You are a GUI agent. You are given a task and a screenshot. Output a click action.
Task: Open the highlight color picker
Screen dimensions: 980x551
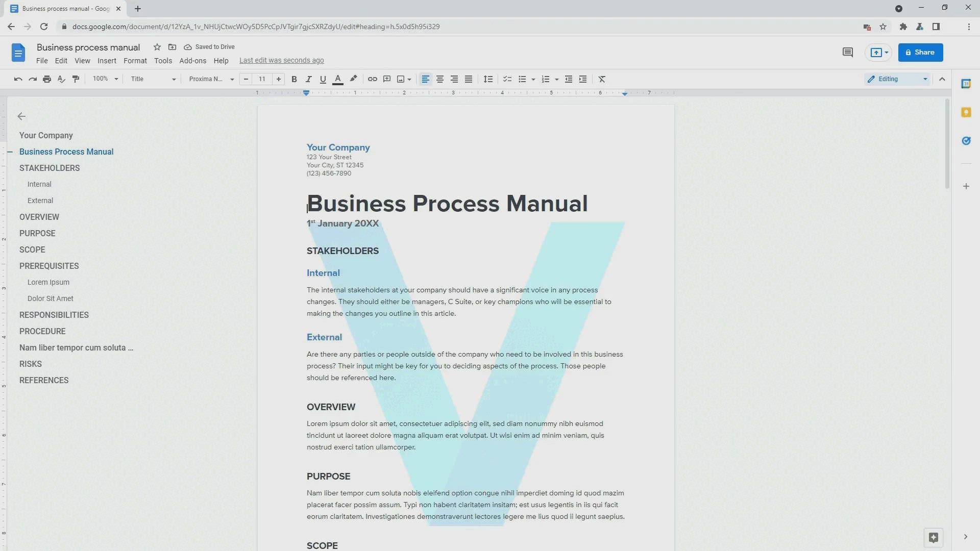[x=353, y=79]
